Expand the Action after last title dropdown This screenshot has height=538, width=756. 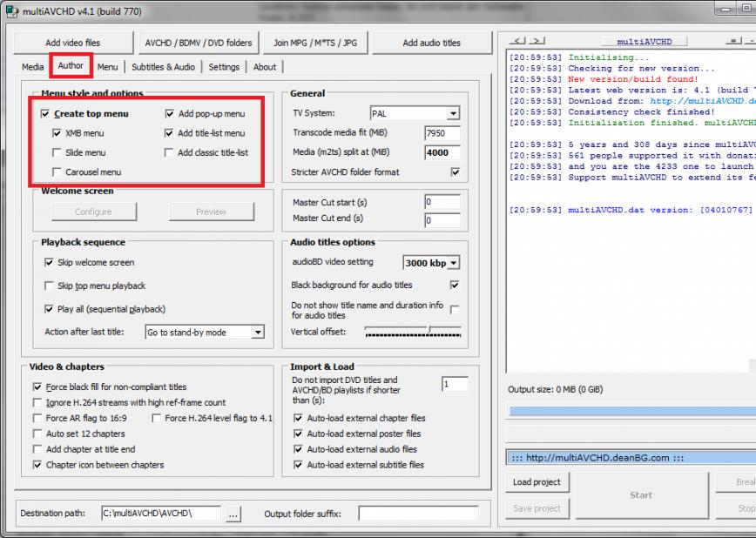(x=257, y=333)
